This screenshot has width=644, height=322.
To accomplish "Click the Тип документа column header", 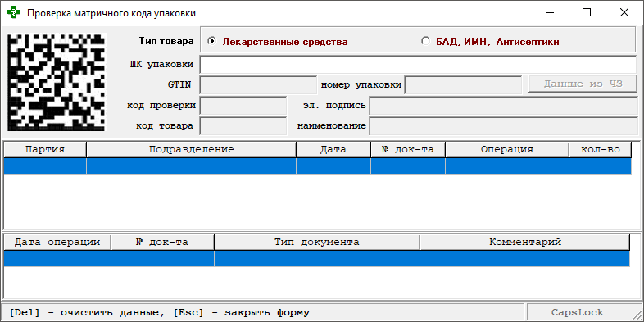I will click(x=317, y=242).
